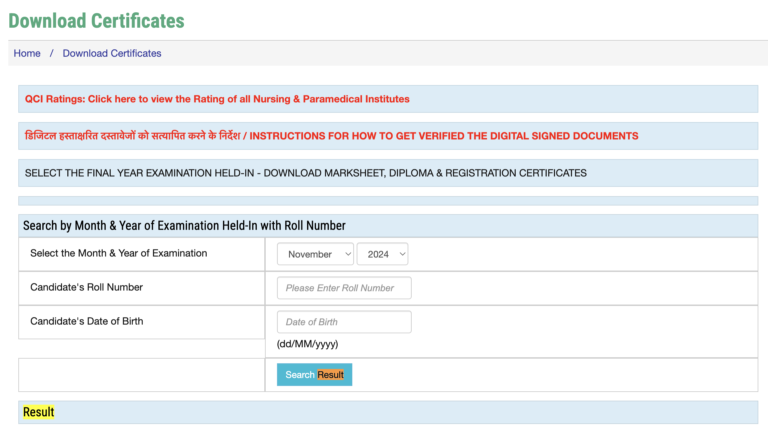The height and width of the screenshot is (425, 768).
Task: Click the empty blue bar below the banner
Action: point(387,201)
